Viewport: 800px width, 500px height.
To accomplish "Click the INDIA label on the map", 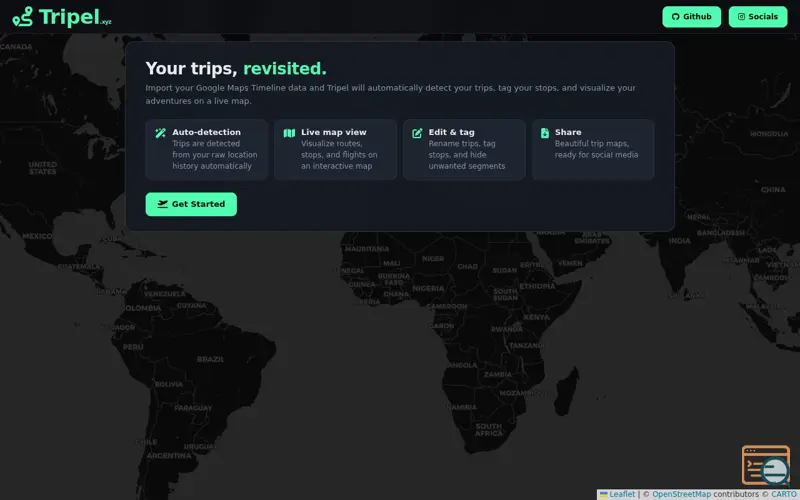I will 679,240.
